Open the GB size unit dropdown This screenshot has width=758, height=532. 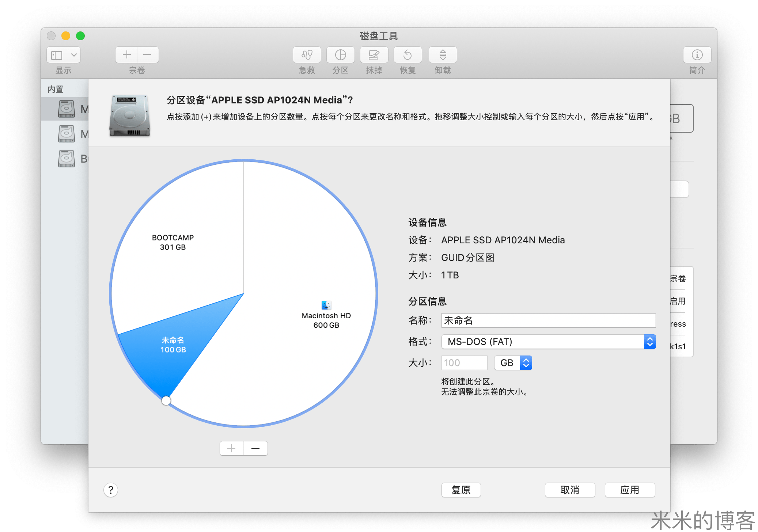click(x=513, y=363)
